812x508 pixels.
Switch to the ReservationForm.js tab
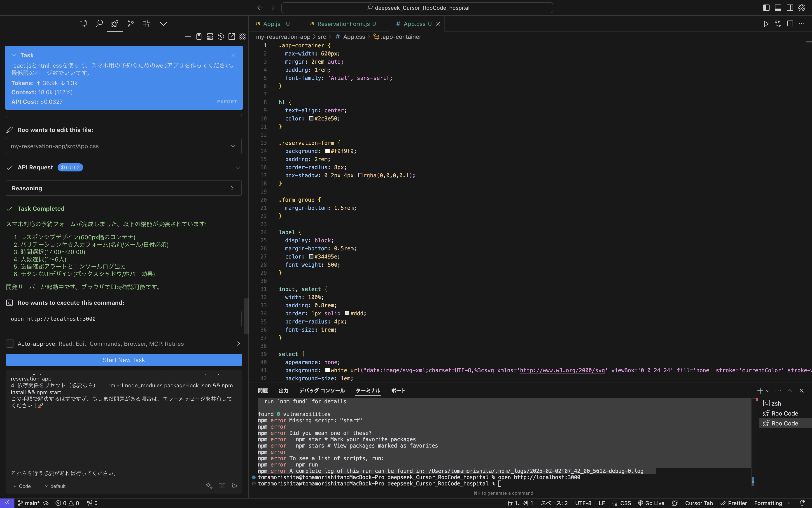coord(343,24)
